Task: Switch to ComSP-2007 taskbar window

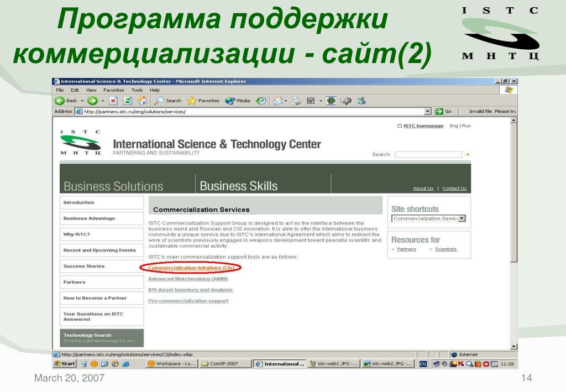Action: (x=225, y=363)
